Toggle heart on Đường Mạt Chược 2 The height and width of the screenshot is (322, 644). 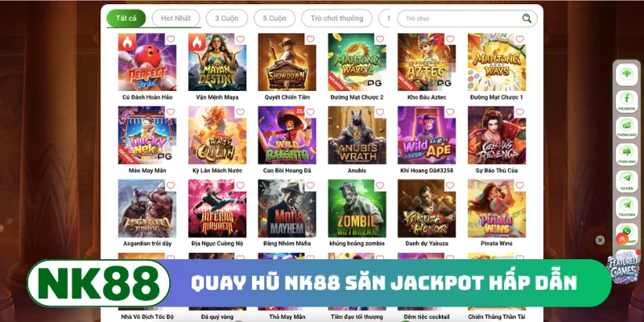pos(380,39)
